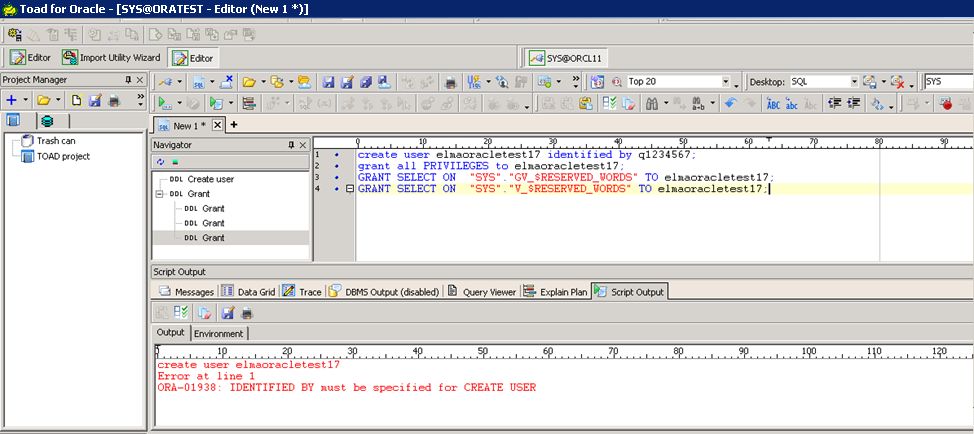Open dropdown arrow beside binoculars Find icon
974x434 pixels.
pyautogui.click(x=666, y=104)
